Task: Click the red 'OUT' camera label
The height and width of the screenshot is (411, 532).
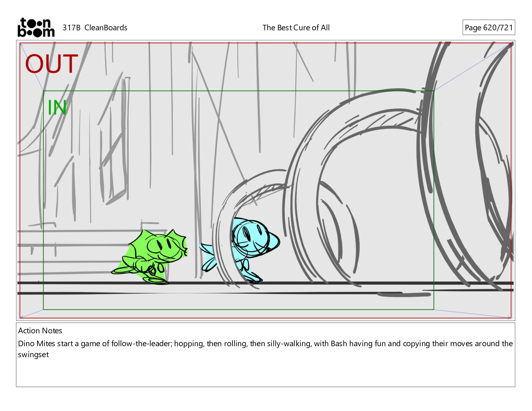Action: [x=52, y=64]
